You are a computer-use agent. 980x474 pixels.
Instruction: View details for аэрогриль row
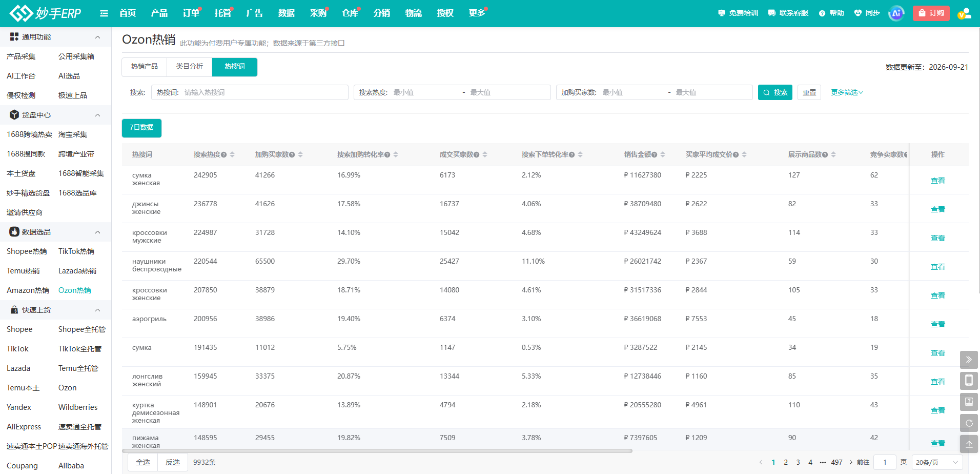(x=938, y=324)
